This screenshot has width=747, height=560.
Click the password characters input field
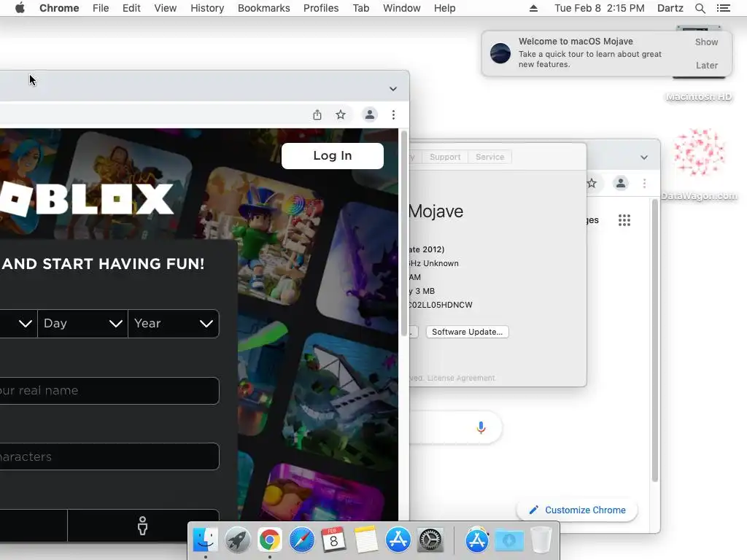pyautogui.click(x=109, y=456)
